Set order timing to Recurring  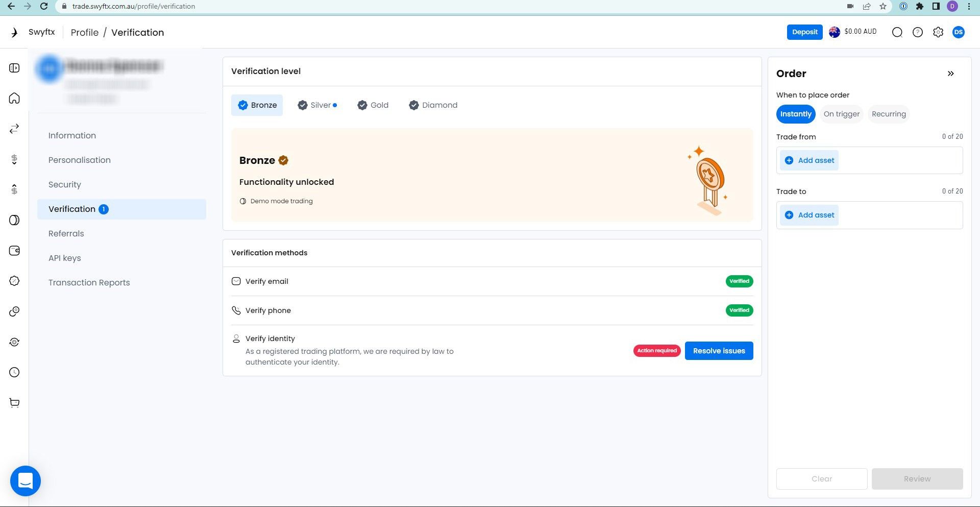pos(889,114)
